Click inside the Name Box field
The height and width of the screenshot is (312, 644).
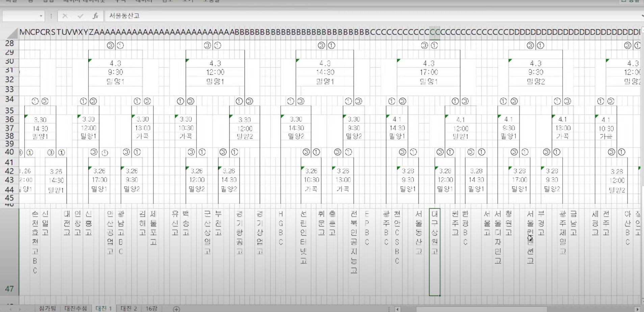coord(20,16)
